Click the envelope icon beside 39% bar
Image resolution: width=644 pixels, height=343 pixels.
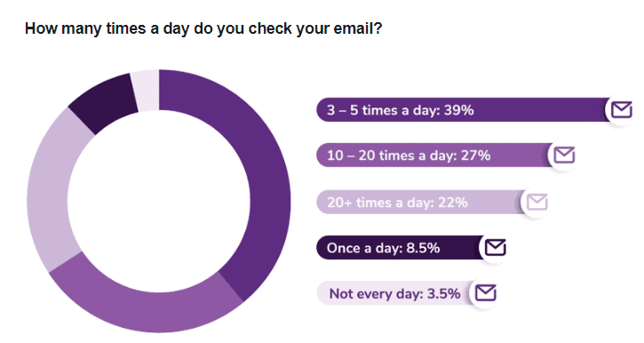622,110
